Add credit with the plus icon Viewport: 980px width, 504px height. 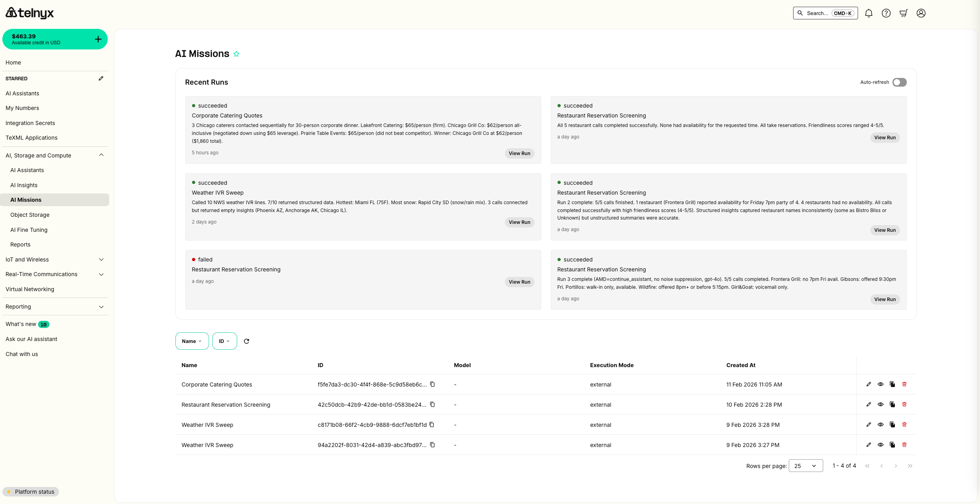tap(98, 39)
